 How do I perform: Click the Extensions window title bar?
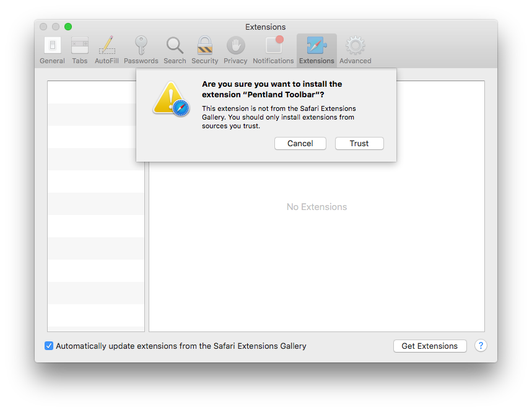coord(265,27)
